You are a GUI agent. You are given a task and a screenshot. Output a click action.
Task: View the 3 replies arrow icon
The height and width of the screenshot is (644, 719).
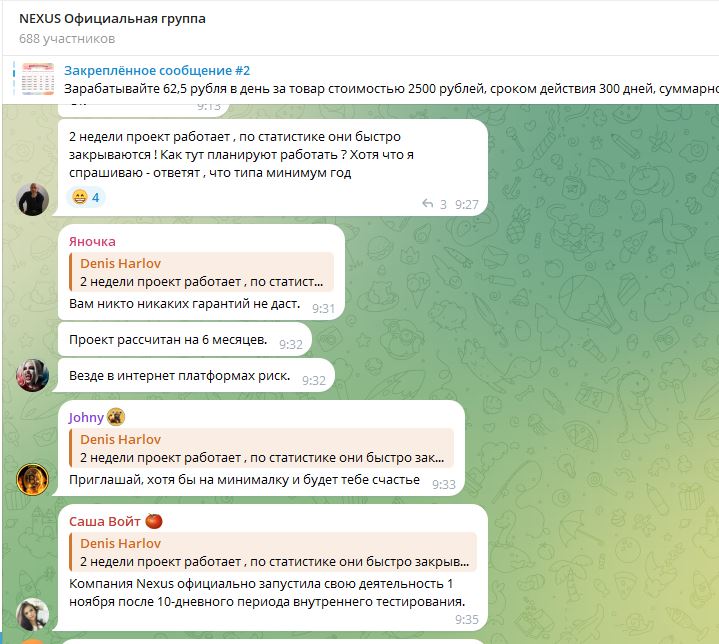click(x=427, y=204)
